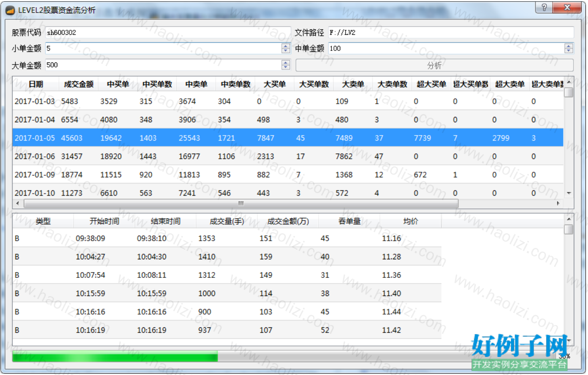
Task: Click the 超大卖单 column header
Action: 510,84
